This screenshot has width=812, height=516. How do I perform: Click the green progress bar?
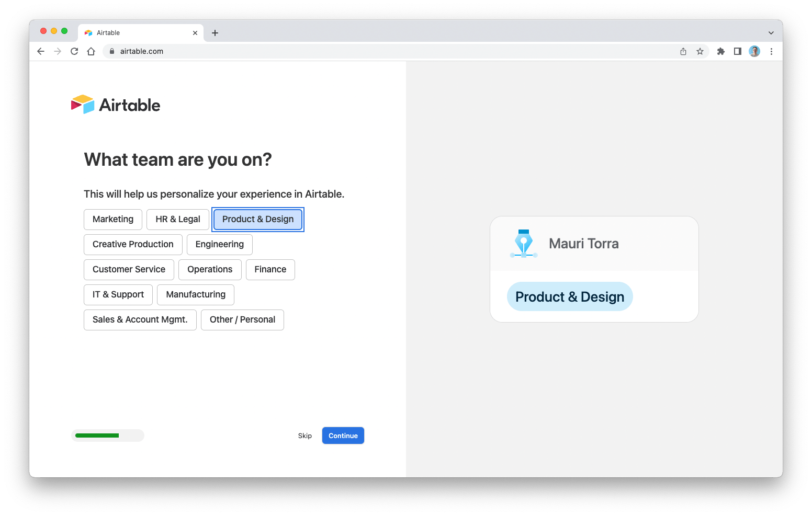pyautogui.click(x=96, y=435)
